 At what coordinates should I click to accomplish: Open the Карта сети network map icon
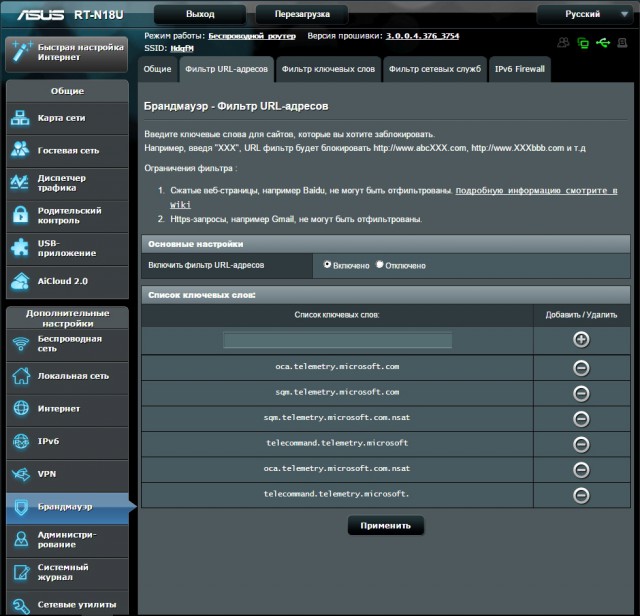[20, 118]
